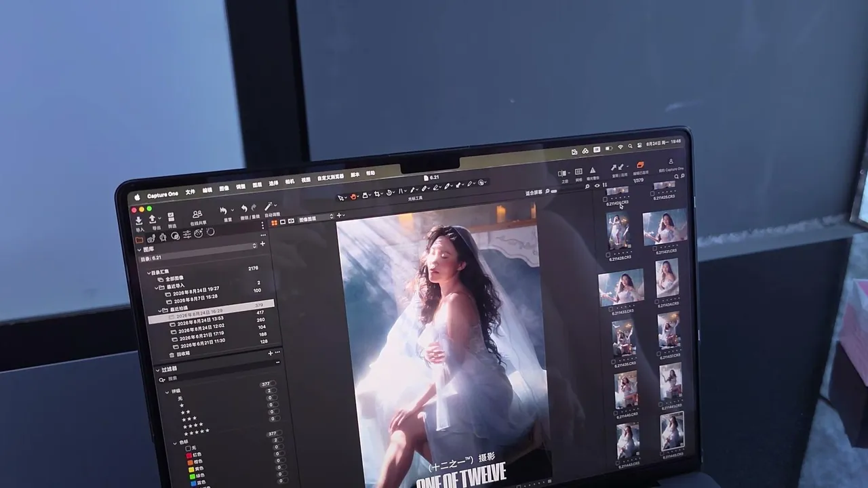Open online sharing (在线共享) people icon
The image size is (868, 488).
point(197,214)
